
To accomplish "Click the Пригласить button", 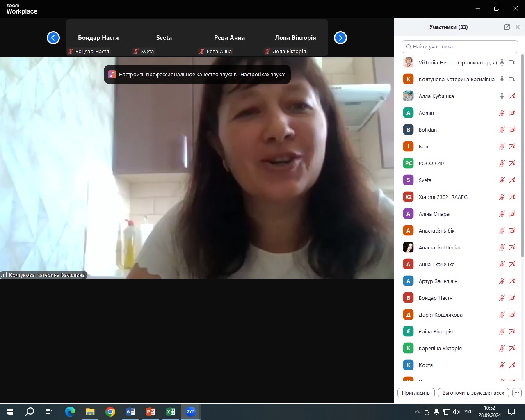I will pyautogui.click(x=415, y=393).
